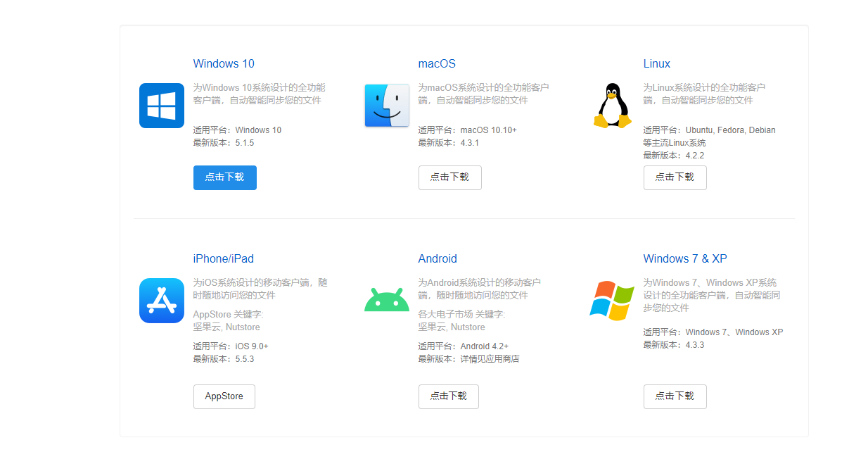Select the text 最新版本：5.5.3
The image size is (868, 464).
[x=224, y=359]
